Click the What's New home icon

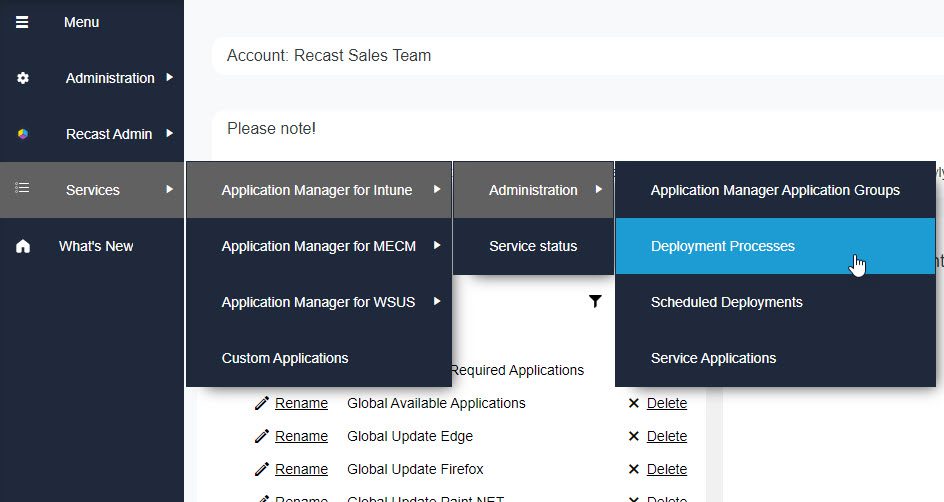tap(23, 246)
